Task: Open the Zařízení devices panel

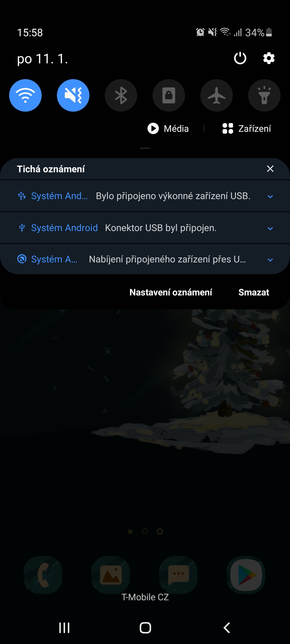Action: [247, 129]
